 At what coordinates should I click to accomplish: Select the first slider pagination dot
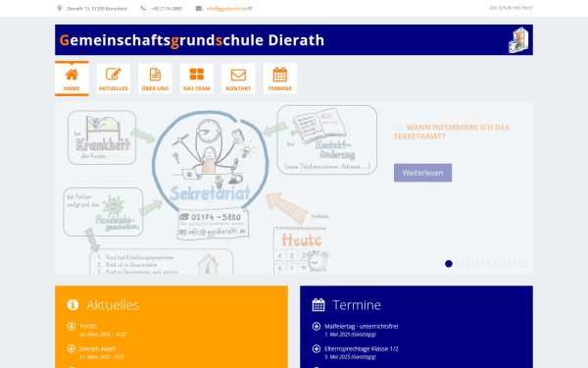coord(449,264)
